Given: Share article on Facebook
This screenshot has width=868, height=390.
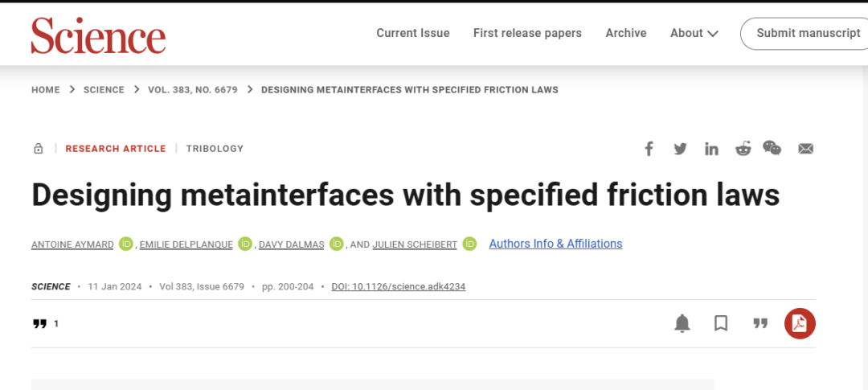Looking at the screenshot, I should tap(649, 149).
